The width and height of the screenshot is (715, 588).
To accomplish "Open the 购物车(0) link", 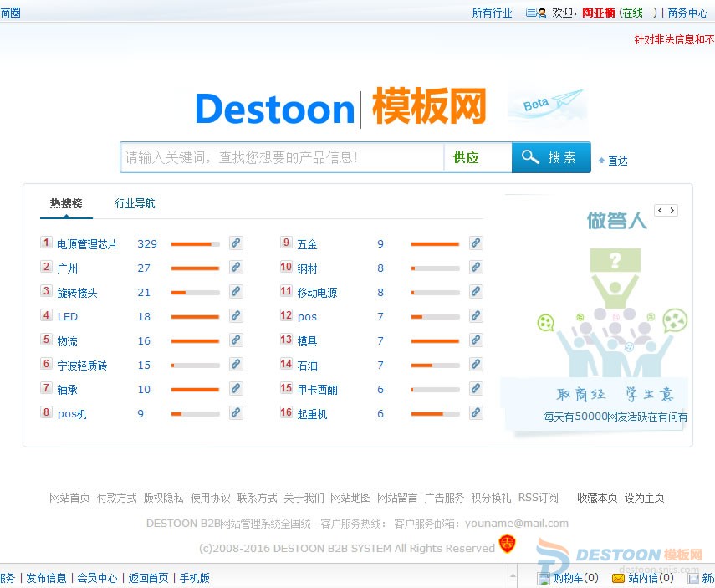I will 575,578.
